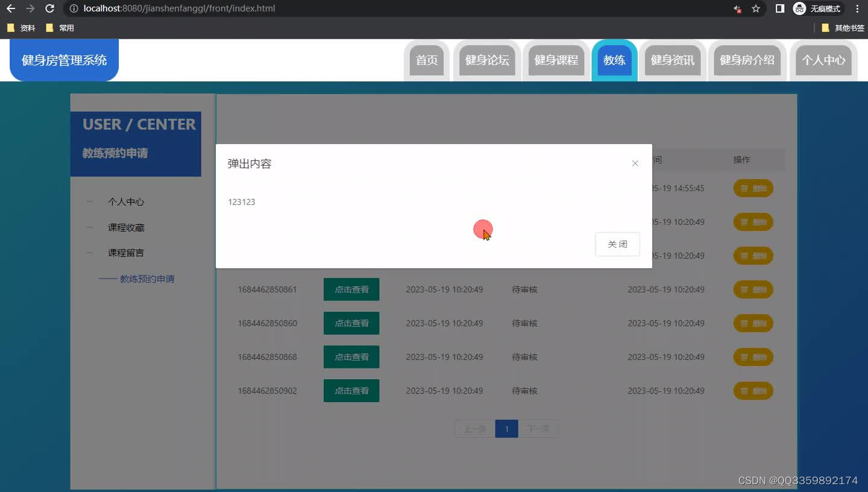Delete the row dated 14:55:45
The height and width of the screenshot is (492, 868).
[753, 188]
